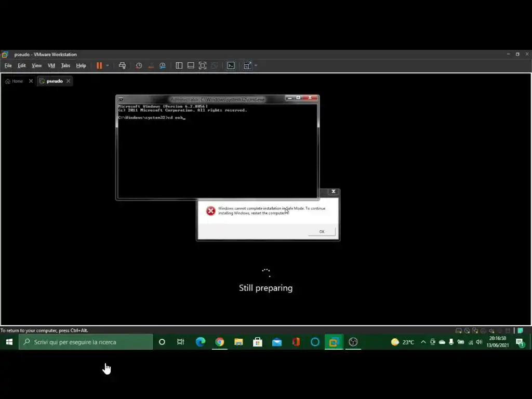Open the Mail app from the taskbar
This screenshot has width=532, height=399.
tap(277, 342)
